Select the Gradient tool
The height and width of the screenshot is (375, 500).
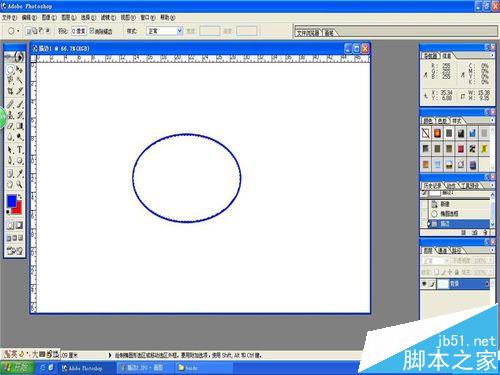click(x=20, y=126)
